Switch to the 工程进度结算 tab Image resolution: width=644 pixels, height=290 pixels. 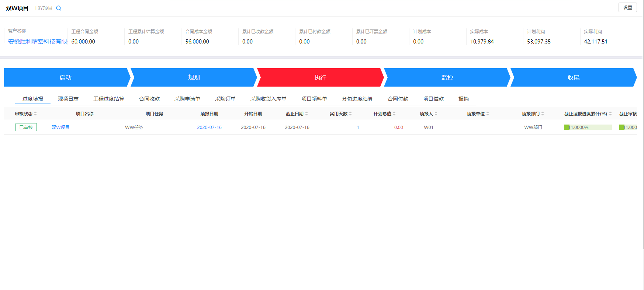[109, 99]
